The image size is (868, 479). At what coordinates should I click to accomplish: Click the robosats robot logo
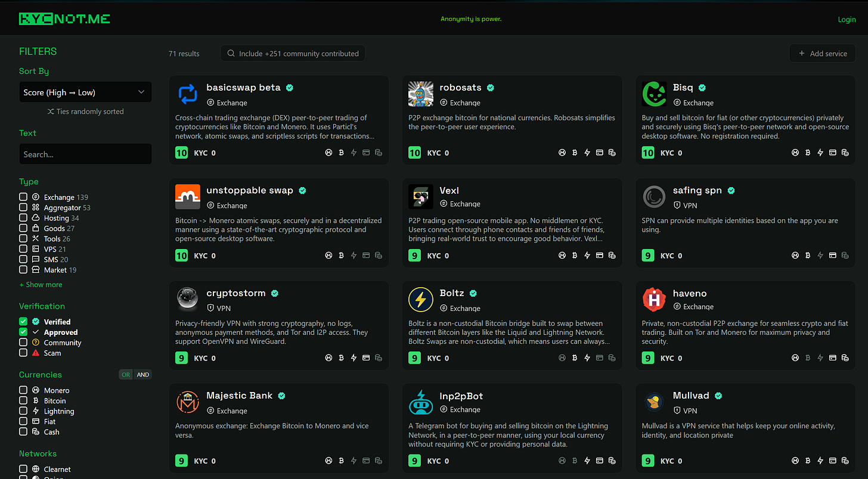tap(421, 94)
